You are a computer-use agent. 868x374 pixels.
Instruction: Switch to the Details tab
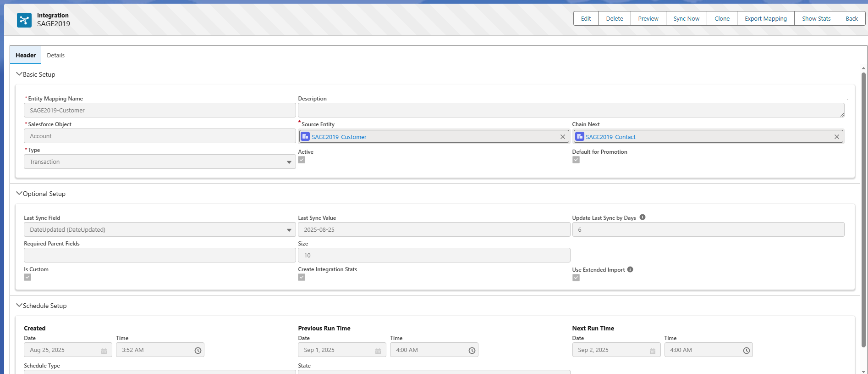point(55,55)
